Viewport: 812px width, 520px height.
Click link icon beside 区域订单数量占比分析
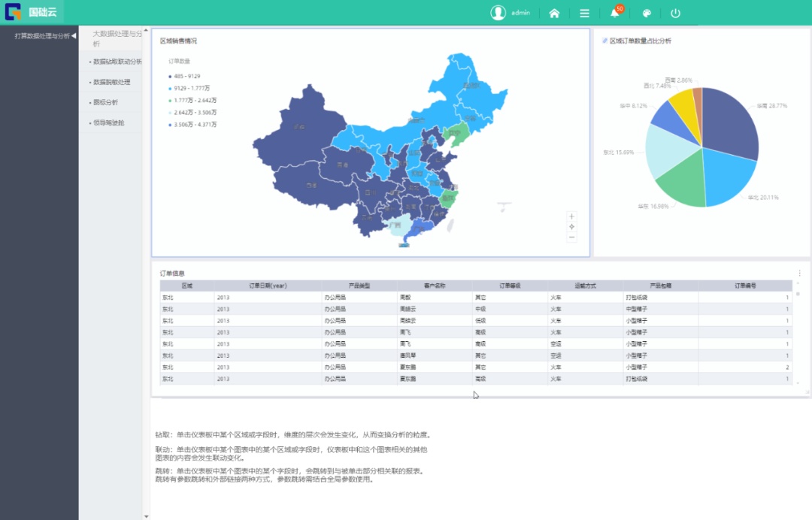[x=604, y=41]
